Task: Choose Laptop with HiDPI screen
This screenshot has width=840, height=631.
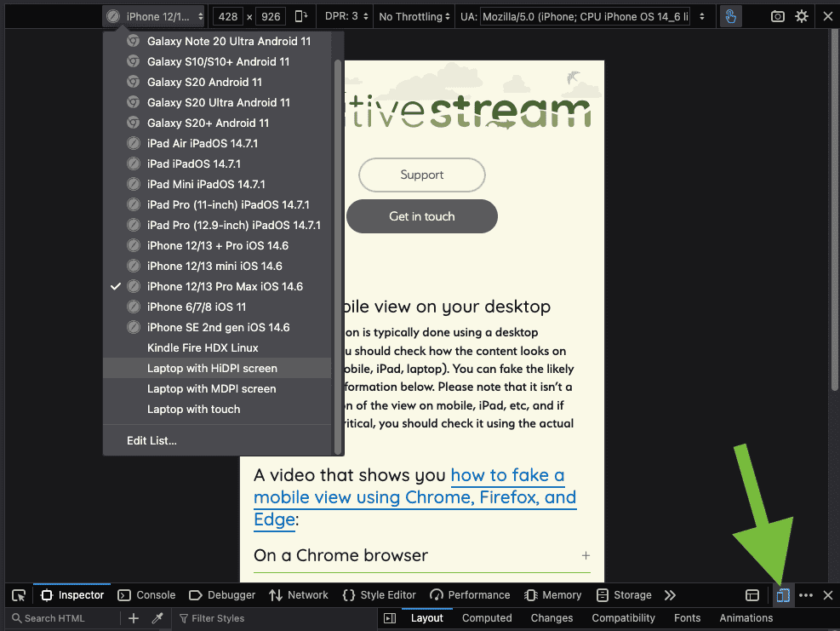Action: (212, 368)
